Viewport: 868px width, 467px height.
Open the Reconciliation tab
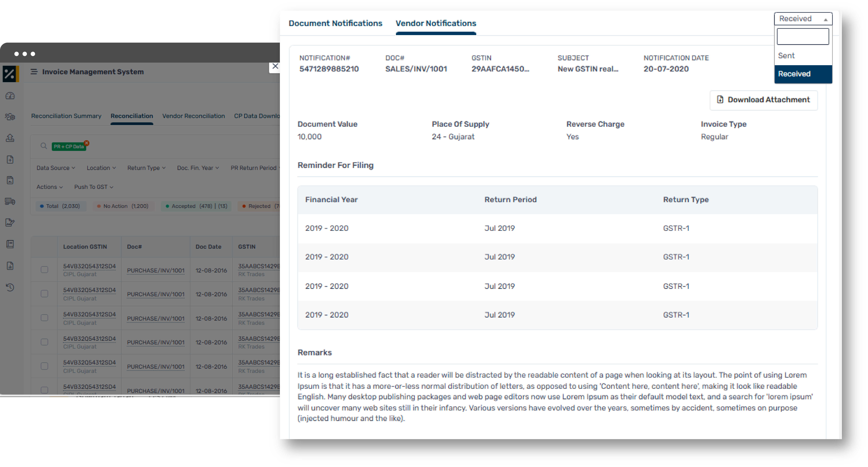click(132, 116)
